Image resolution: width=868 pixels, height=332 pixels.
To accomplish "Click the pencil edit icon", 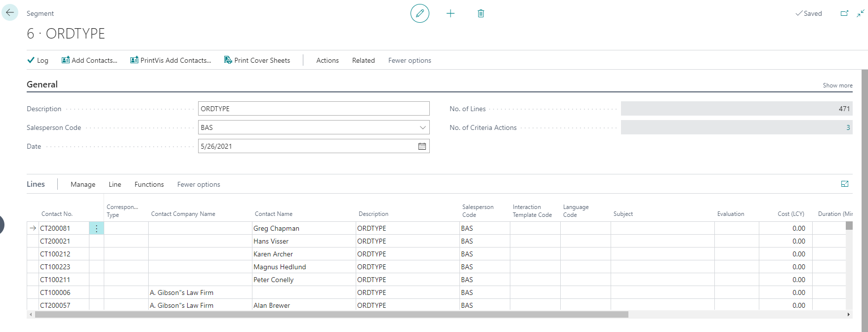I will coord(420,13).
